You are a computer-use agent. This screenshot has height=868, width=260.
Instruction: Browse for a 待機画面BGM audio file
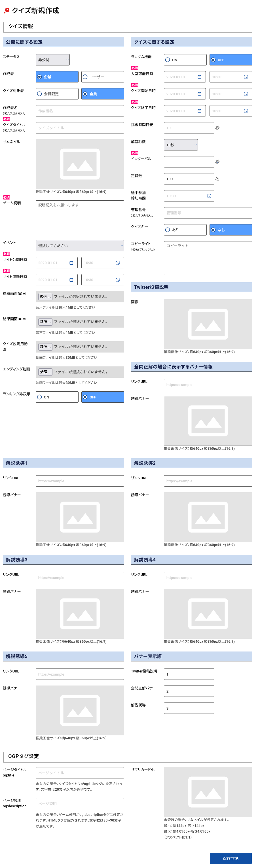[45, 296]
